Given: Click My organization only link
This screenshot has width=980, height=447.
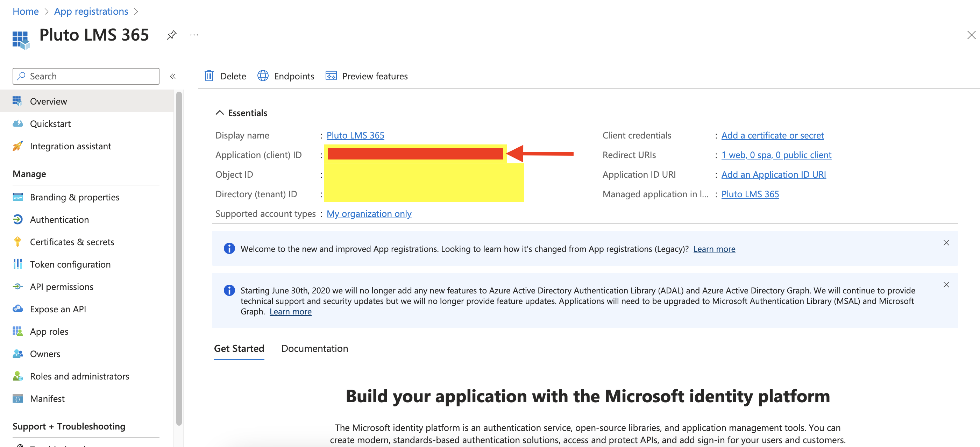Looking at the screenshot, I should pos(369,213).
